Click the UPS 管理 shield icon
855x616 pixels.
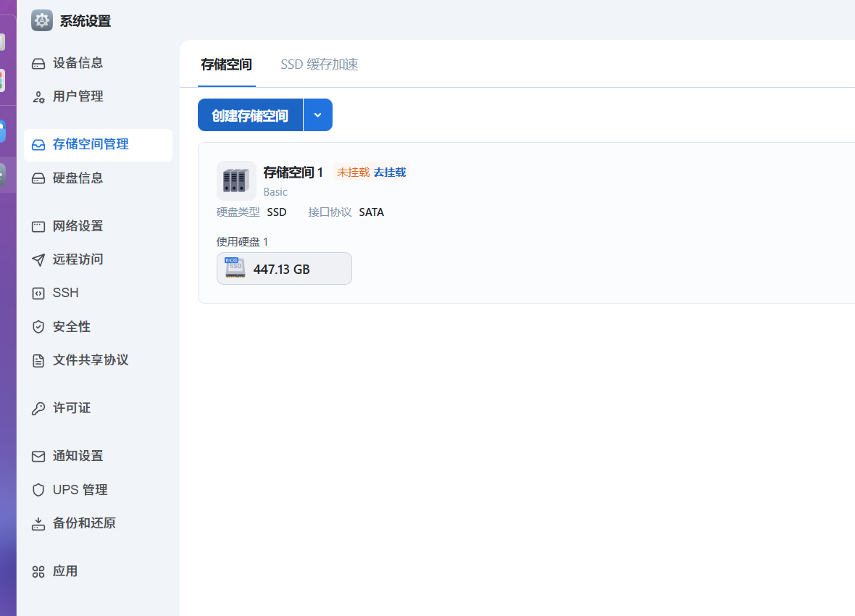38,490
